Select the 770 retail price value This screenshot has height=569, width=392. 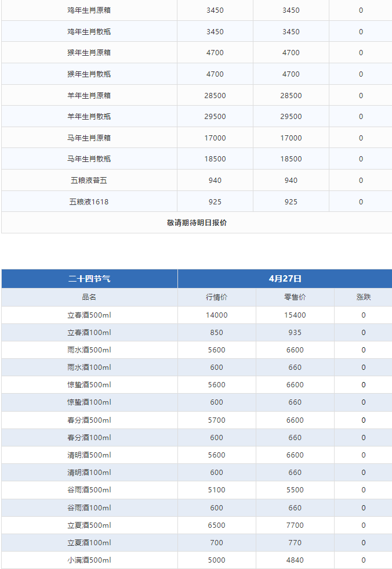295,543
